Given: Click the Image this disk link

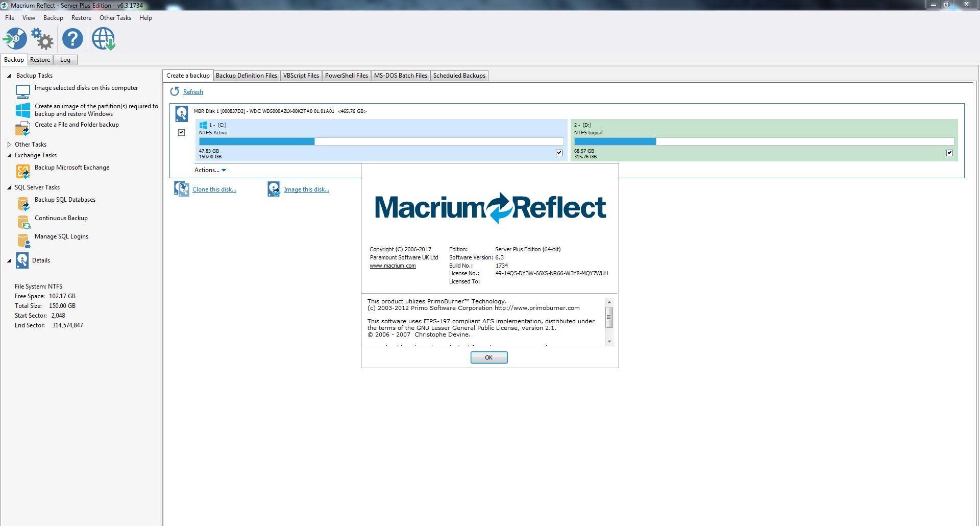Looking at the screenshot, I should (x=306, y=189).
